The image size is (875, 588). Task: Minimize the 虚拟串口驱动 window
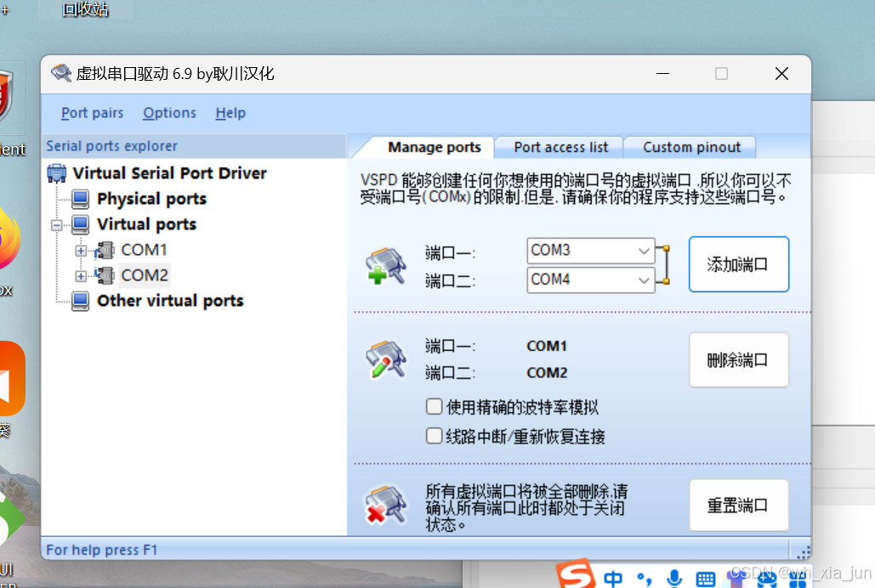[663, 74]
